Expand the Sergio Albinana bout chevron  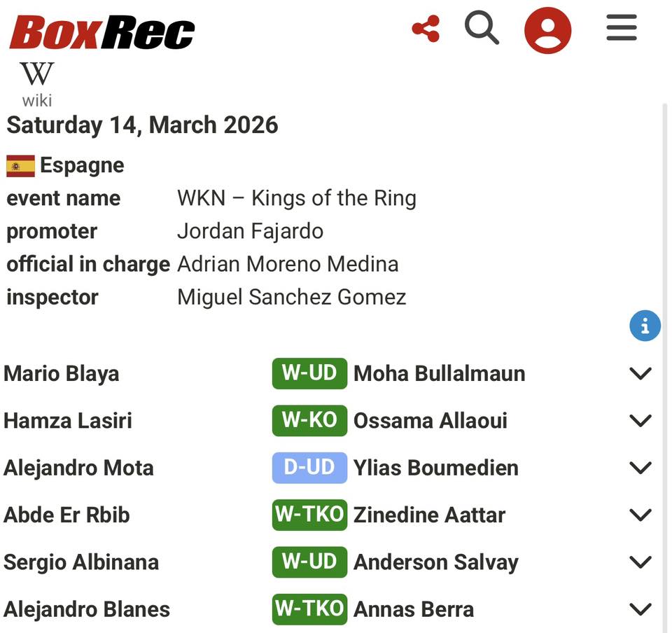[640, 562]
